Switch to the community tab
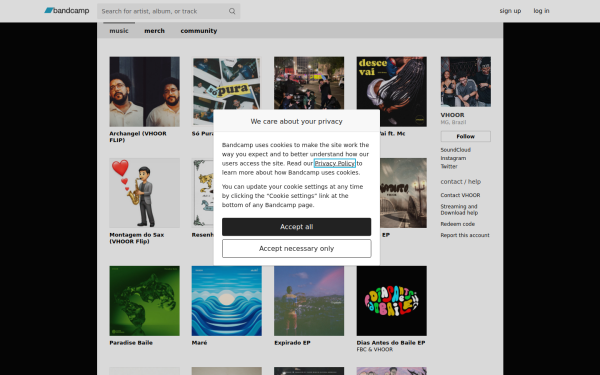 199,31
